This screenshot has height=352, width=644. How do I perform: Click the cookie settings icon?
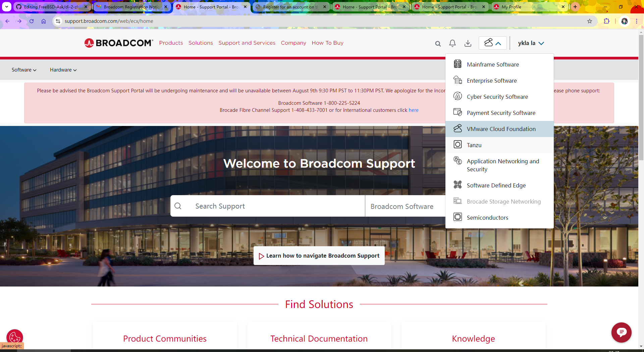[x=15, y=337]
